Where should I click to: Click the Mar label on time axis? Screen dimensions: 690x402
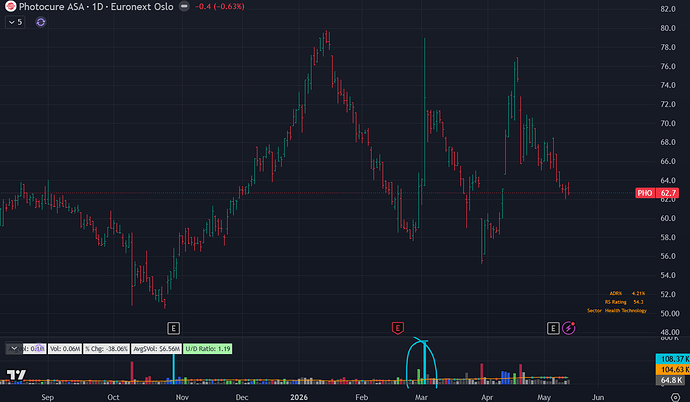(x=421, y=397)
